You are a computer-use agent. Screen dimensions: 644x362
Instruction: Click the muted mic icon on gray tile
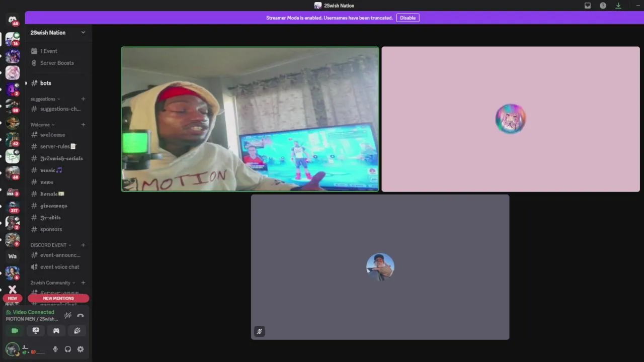click(259, 331)
